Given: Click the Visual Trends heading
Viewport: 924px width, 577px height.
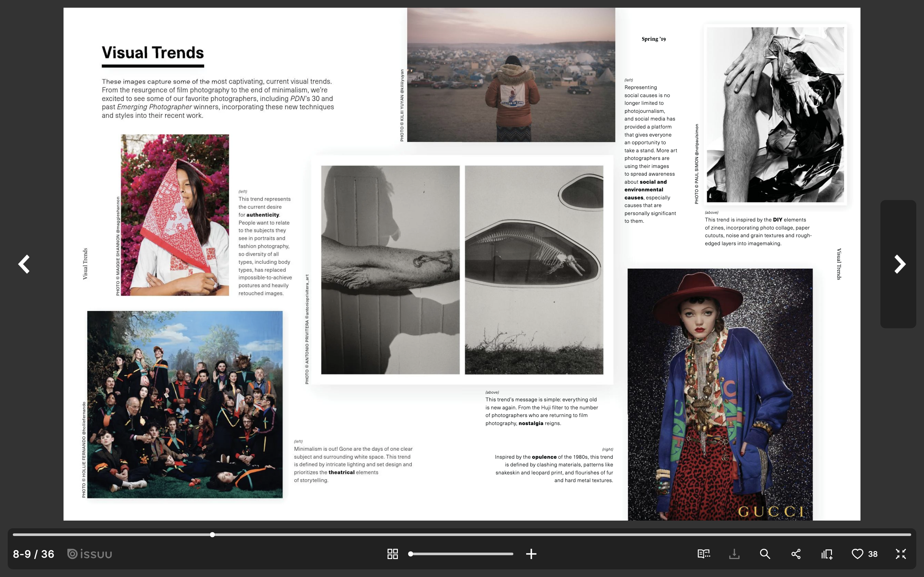Looking at the screenshot, I should click(153, 53).
